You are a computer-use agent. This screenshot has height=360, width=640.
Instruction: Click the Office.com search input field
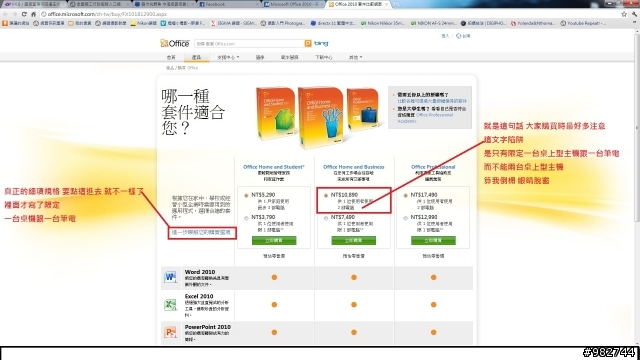249,43
